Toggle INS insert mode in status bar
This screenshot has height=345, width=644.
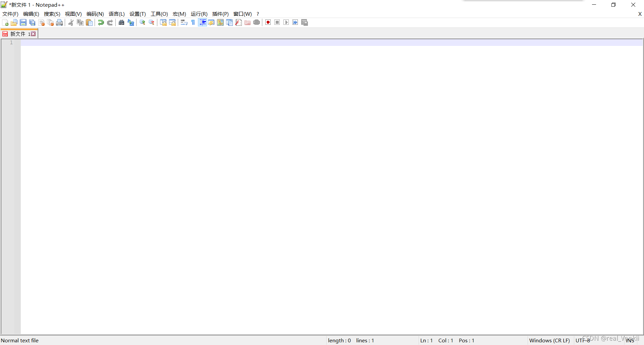click(630, 340)
